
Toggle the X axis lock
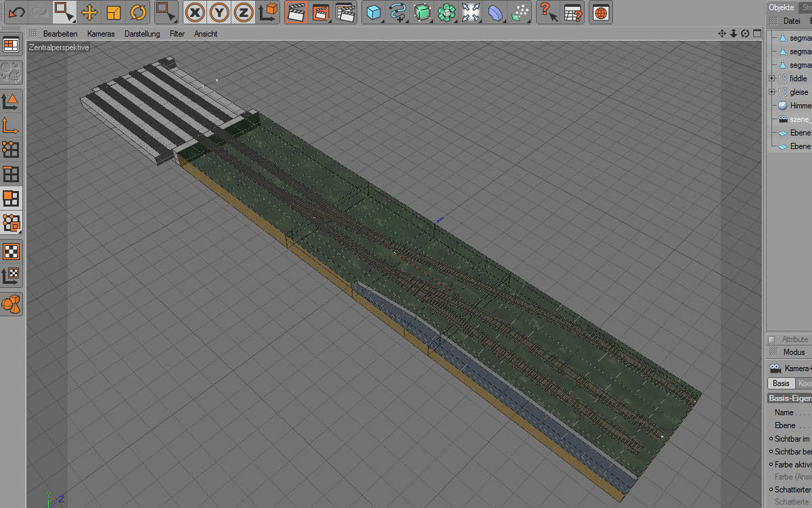195,12
